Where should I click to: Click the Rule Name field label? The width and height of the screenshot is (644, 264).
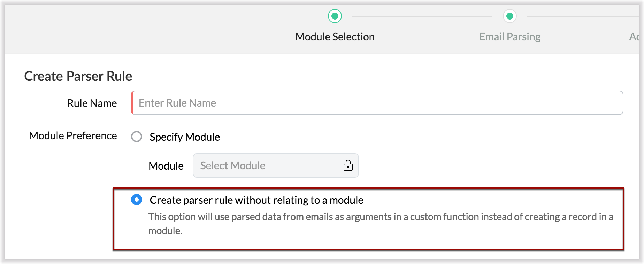(x=92, y=103)
